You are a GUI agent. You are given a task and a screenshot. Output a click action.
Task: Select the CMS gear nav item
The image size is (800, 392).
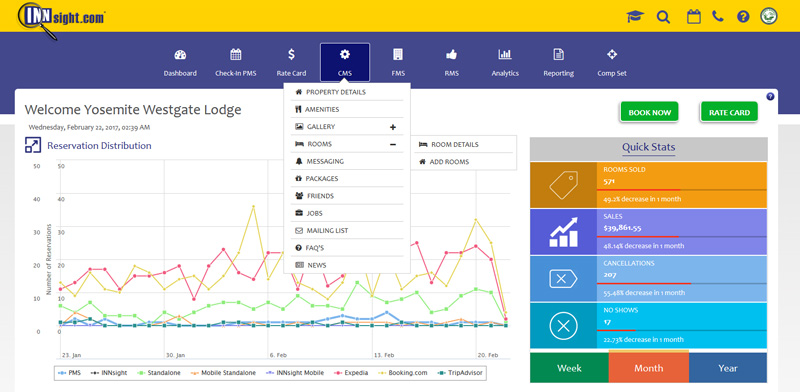pos(345,62)
